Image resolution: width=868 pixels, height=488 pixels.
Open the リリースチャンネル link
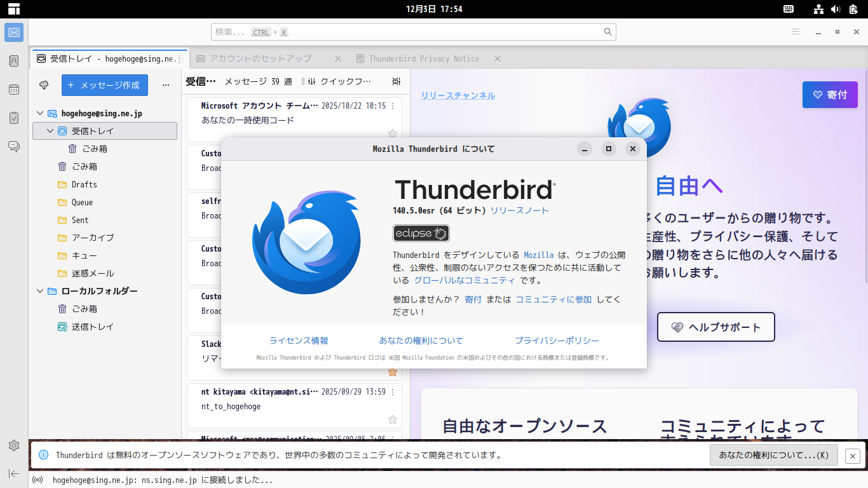[458, 95]
